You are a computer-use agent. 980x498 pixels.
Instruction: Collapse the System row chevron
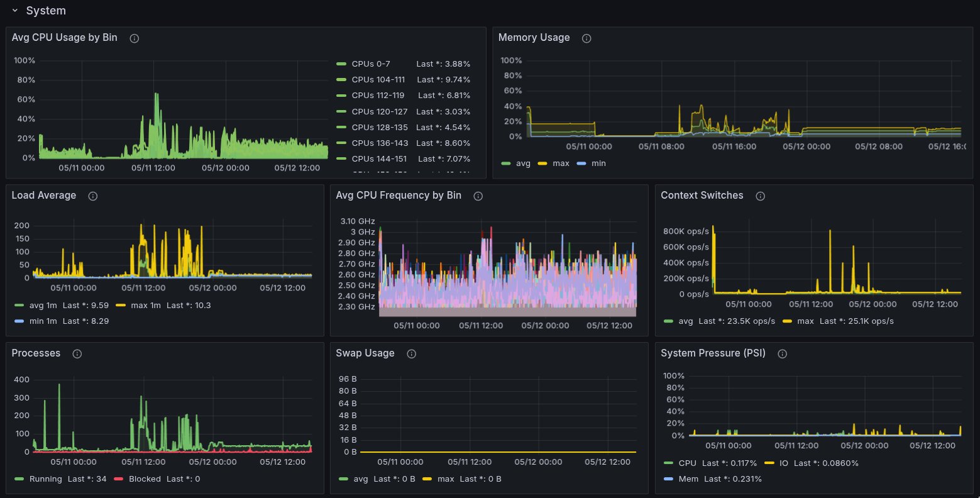(14, 11)
